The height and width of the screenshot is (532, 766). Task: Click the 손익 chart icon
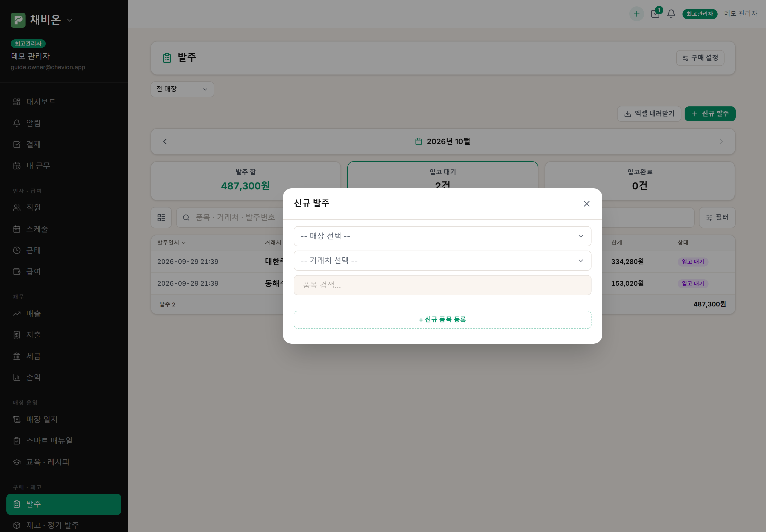[17, 378]
